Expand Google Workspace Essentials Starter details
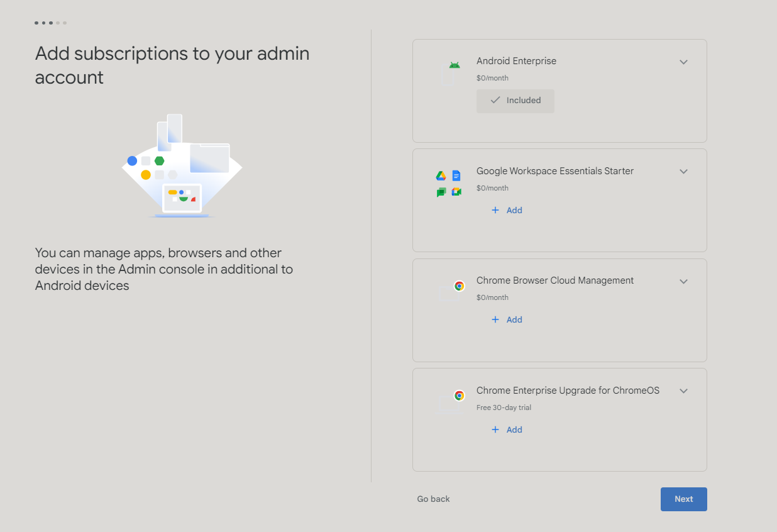777x532 pixels. (x=684, y=172)
